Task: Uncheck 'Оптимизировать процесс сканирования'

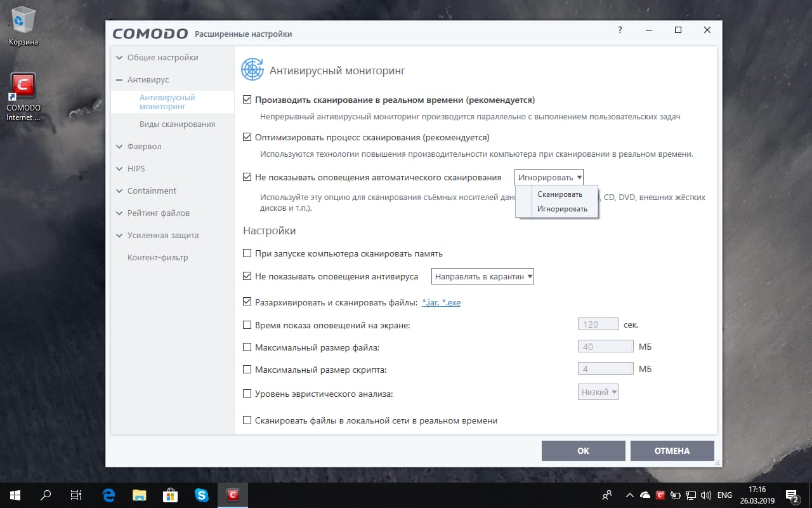Action: coord(247,137)
